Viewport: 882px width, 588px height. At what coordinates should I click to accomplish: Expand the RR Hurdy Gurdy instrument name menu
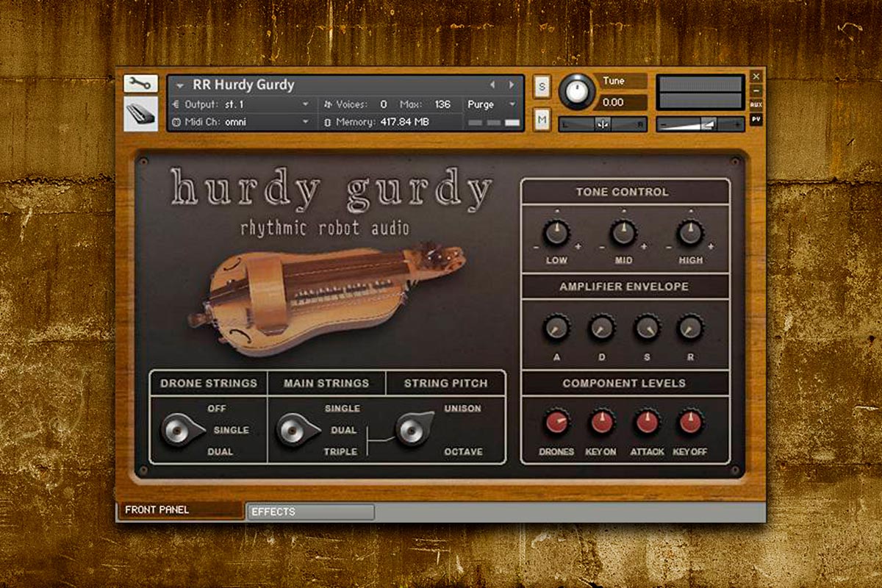(x=180, y=85)
